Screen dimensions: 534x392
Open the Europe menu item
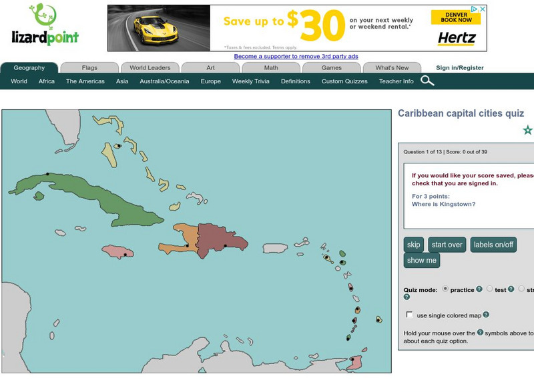point(211,81)
